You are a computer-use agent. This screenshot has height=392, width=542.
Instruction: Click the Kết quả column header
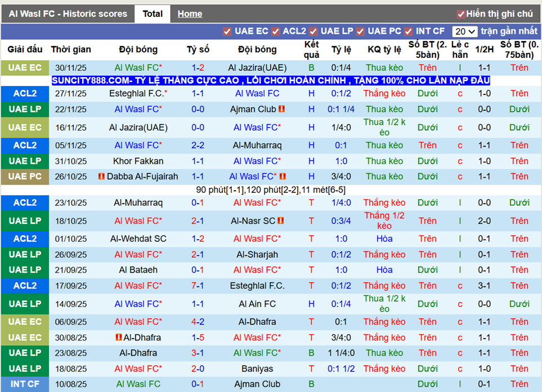[311, 49]
